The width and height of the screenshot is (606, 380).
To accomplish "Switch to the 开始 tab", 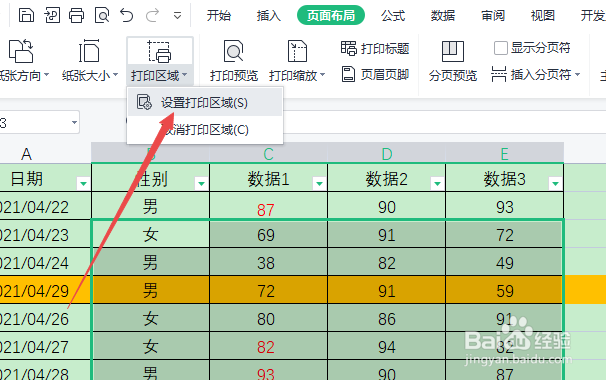I will [x=218, y=15].
